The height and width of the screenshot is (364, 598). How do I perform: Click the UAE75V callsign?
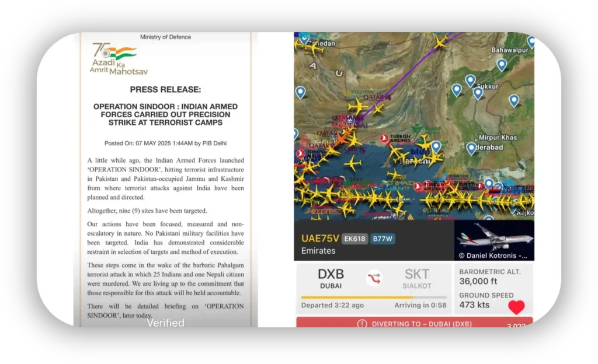(x=320, y=239)
